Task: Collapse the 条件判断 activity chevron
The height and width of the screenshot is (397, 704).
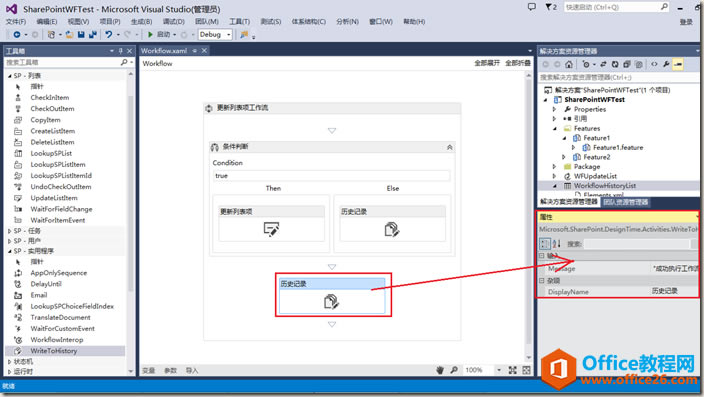Action: (x=449, y=147)
